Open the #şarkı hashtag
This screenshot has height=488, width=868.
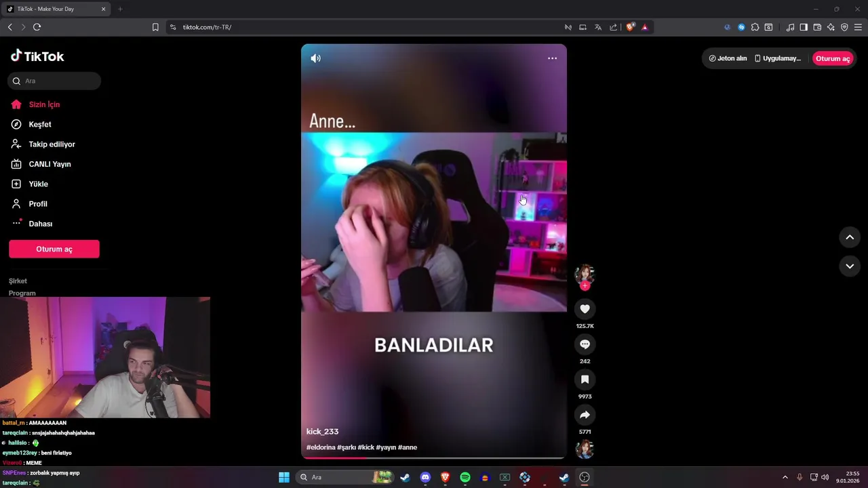coord(347,447)
